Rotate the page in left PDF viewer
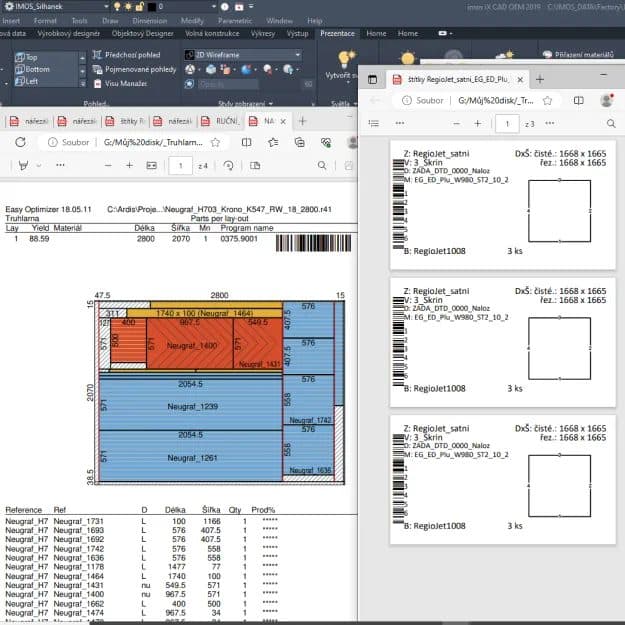 tap(229, 165)
